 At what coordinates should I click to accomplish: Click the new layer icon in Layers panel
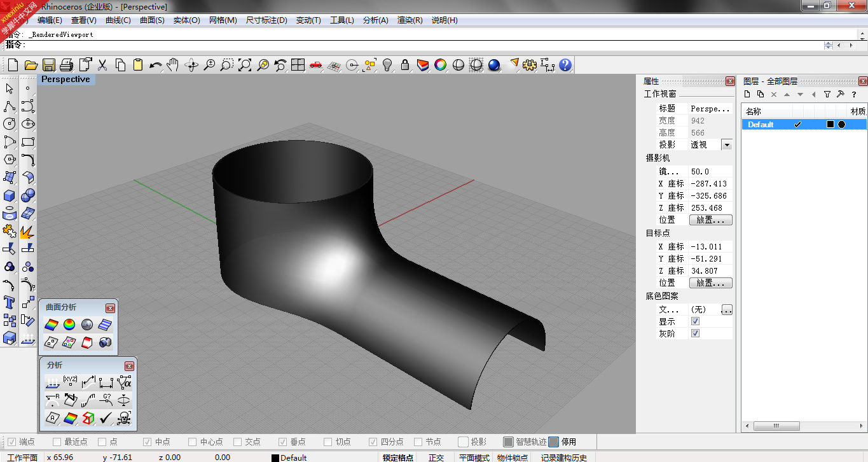point(748,94)
